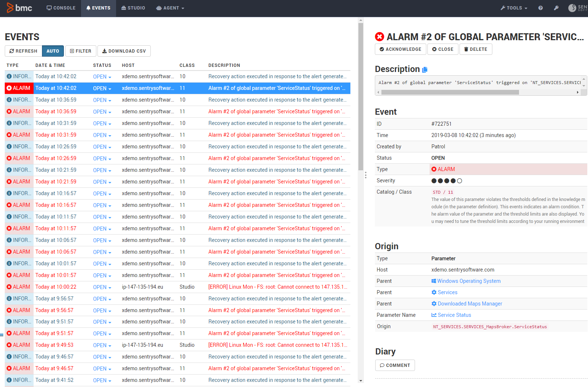The image size is (588, 387).
Task: Download events as CSV
Action: (124, 51)
